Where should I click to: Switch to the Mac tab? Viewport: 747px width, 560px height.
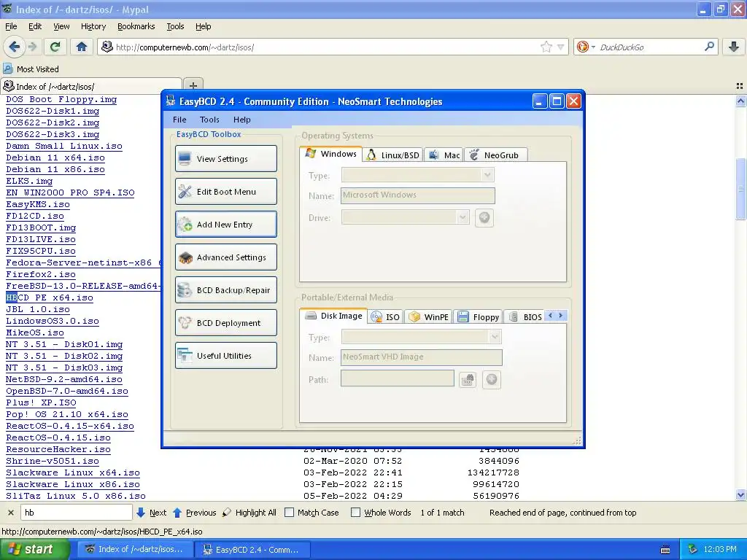point(444,155)
